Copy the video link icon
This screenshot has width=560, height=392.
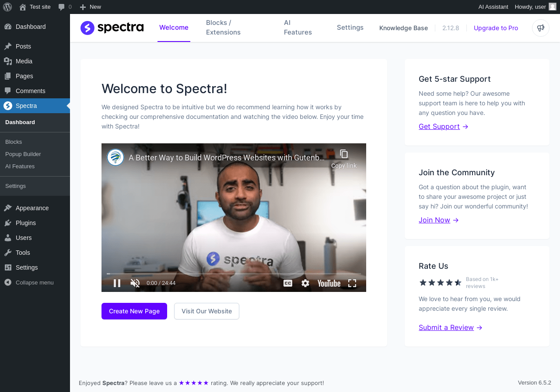(344, 154)
